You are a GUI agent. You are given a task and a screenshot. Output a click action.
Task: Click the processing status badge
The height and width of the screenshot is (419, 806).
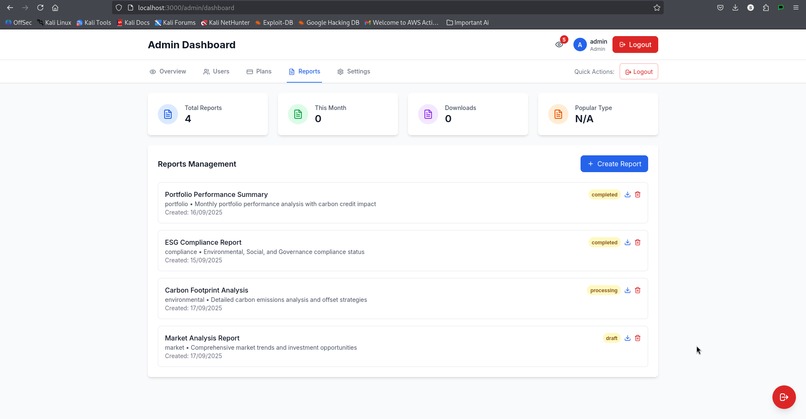(x=603, y=290)
